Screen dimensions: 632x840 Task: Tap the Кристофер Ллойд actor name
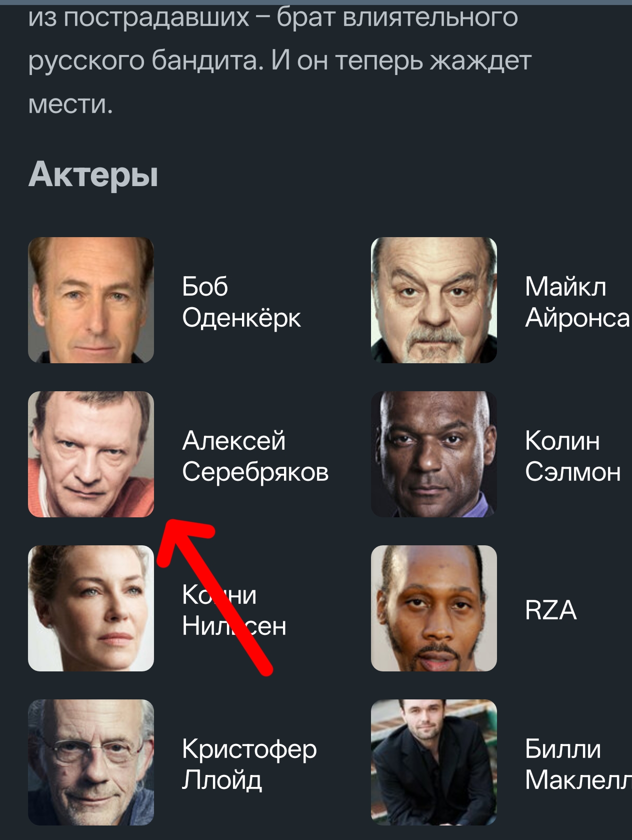tap(249, 764)
